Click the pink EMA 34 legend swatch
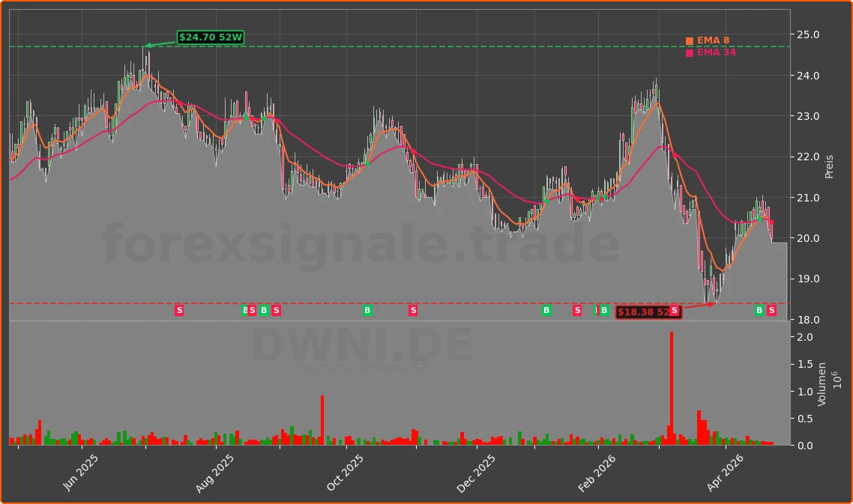Image resolution: width=853 pixels, height=504 pixels. pyautogui.click(x=690, y=52)
